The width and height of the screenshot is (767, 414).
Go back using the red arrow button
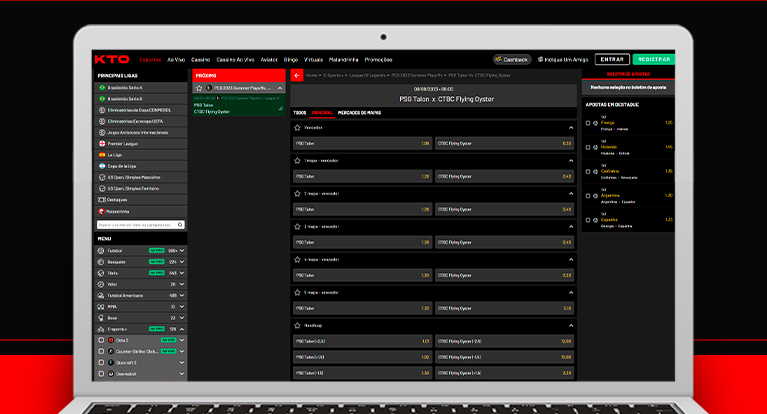point(296,75)
